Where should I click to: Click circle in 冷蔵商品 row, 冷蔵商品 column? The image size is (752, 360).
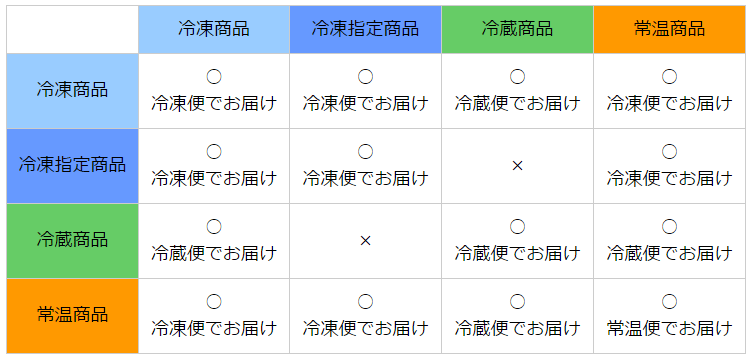coord(517,226)
